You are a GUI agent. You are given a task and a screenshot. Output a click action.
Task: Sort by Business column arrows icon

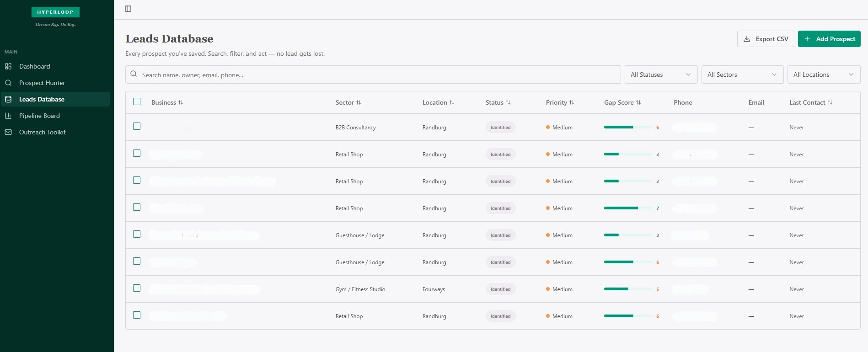(x=181, y=102)
